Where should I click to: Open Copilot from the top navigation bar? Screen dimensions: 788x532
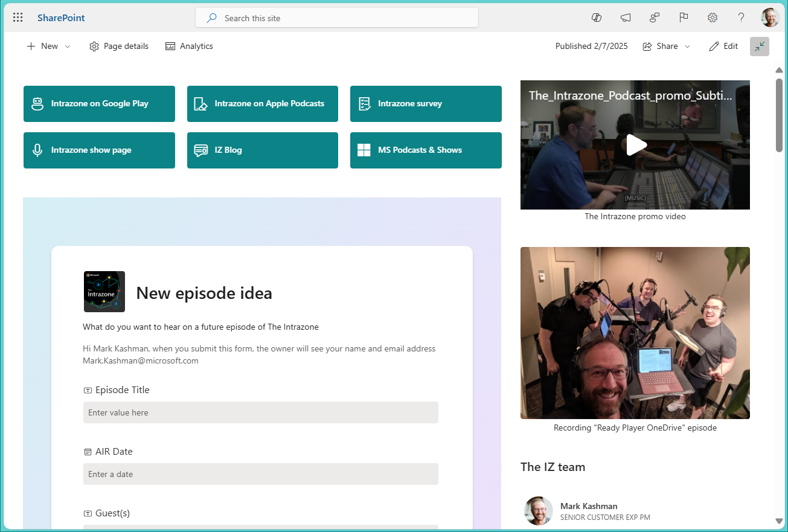coord(597,18)
